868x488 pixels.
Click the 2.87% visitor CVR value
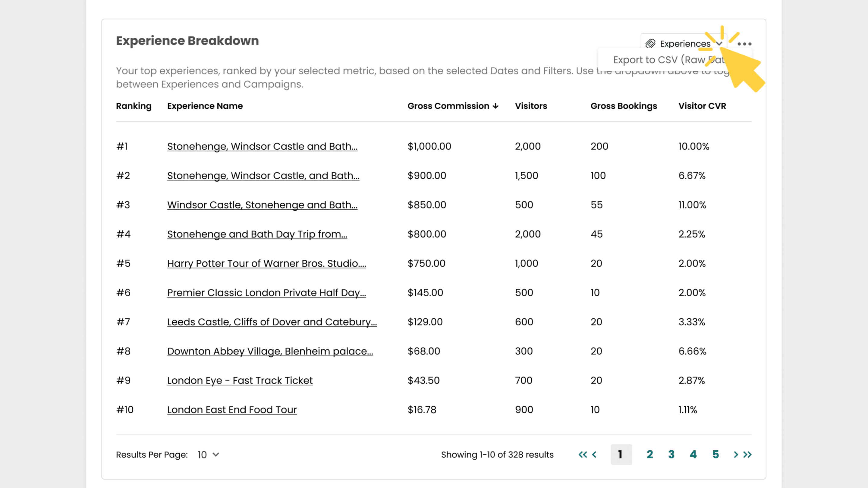(x=691, y=381)
